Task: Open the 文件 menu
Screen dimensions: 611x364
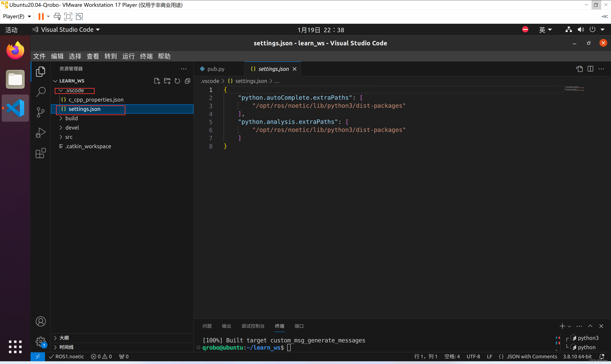Action: [x=39, y=56]
